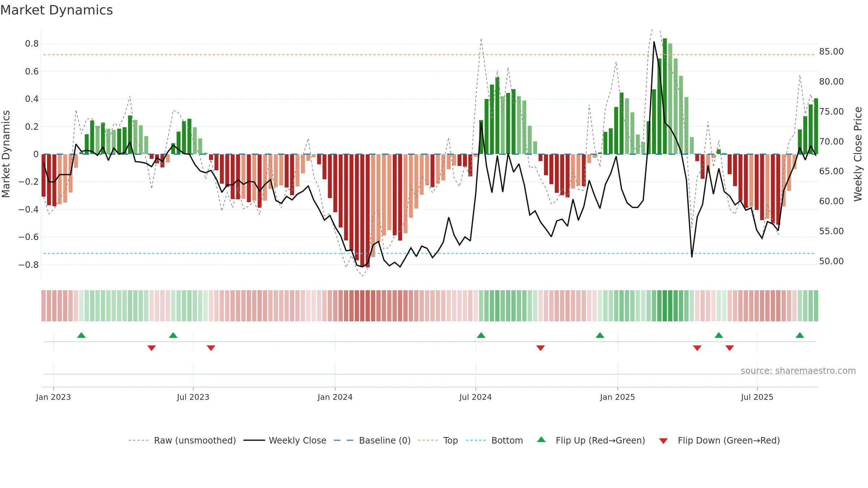
Task: Select the red flip-down marker just after Jul 2023
Action: (211, 348)
